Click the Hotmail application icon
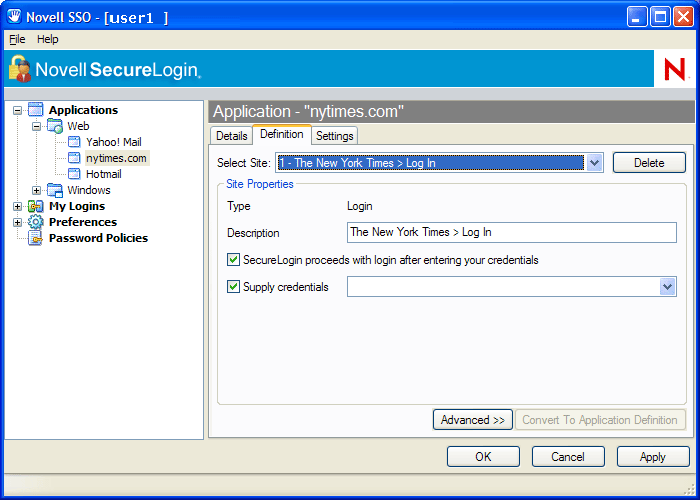Screen dimensions: 700x500 [x=74, y=174]
